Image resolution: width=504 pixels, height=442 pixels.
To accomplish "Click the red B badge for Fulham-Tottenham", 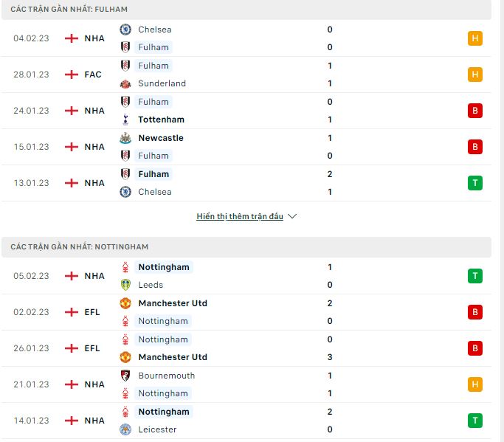I will coord(475,111).
